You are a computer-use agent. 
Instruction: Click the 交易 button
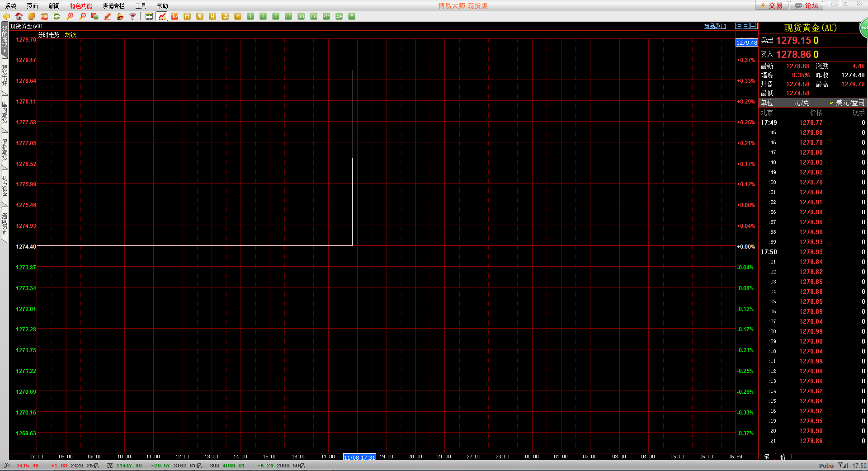771,5
